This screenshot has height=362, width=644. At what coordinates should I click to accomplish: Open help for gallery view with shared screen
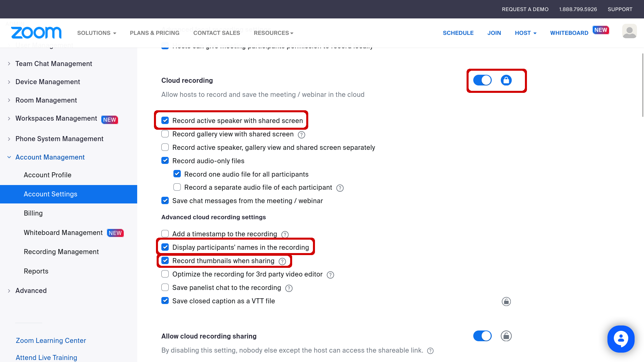302,135
